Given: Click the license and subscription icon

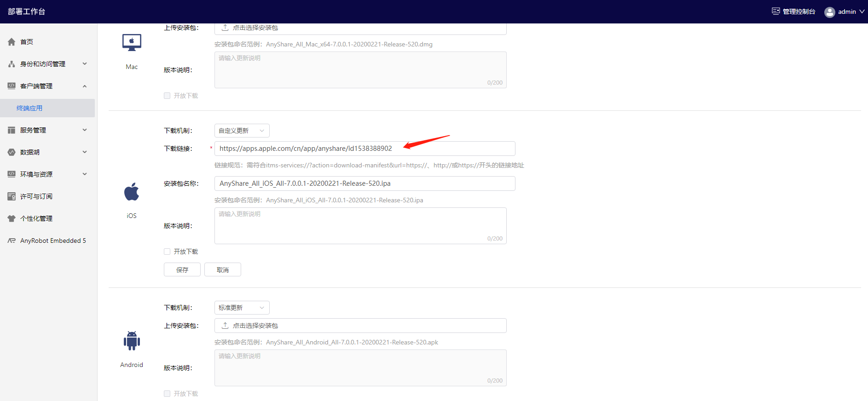Looking at the screenshot, I should (x=12, y=196).
